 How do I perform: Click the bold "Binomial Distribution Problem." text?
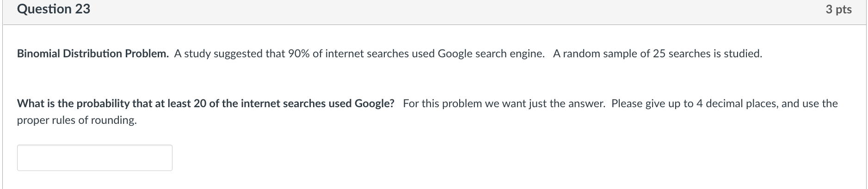tap(93, 54)
